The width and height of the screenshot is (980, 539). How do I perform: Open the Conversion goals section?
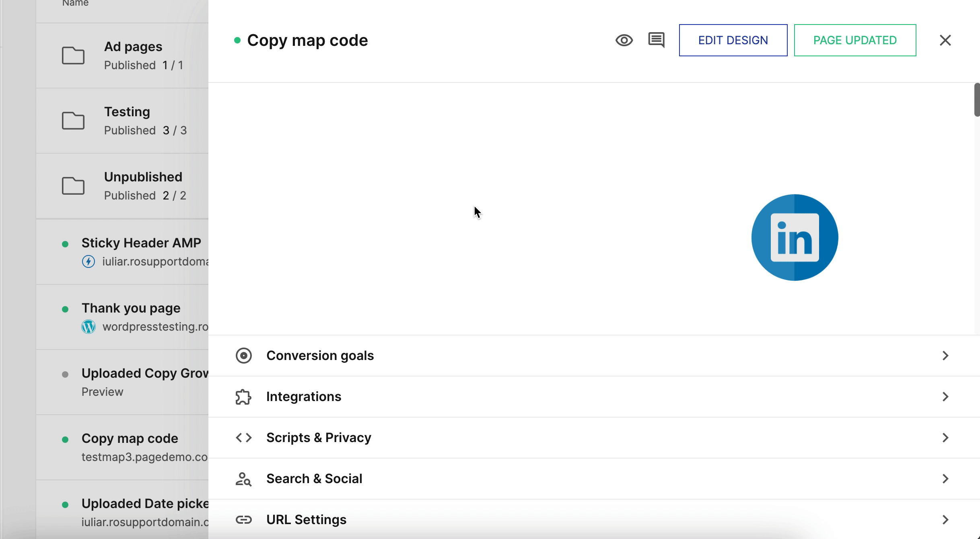(x=594, y=356)
